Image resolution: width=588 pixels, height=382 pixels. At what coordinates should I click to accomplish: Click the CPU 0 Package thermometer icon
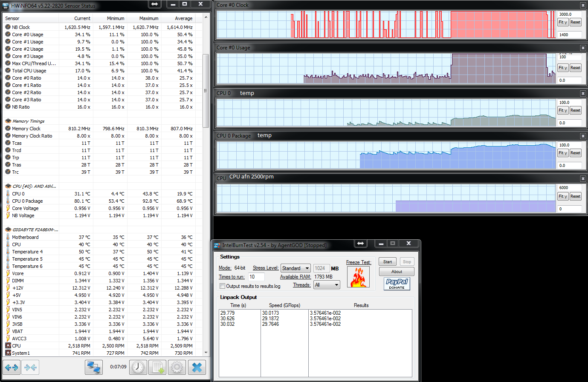(8, 201)
